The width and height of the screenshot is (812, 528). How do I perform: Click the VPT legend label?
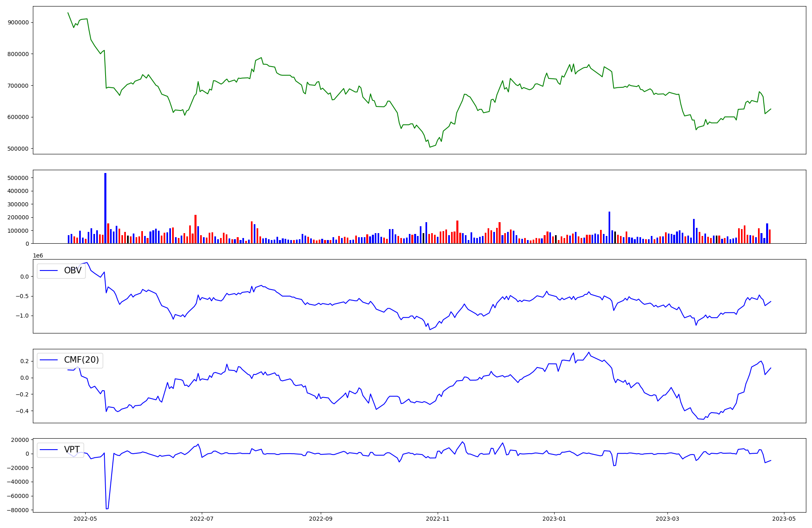coord(71,450)
